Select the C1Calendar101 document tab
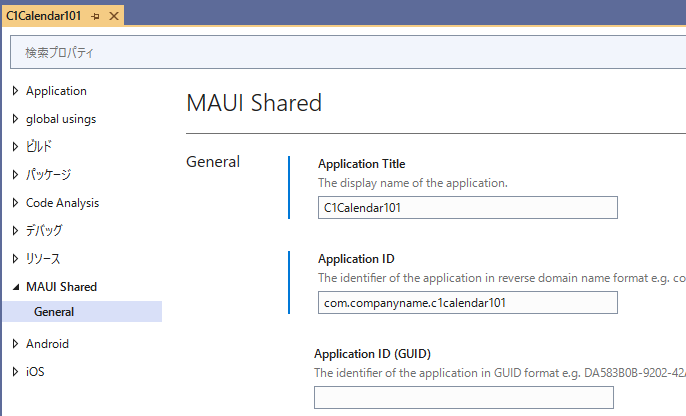 click(44, 17)
